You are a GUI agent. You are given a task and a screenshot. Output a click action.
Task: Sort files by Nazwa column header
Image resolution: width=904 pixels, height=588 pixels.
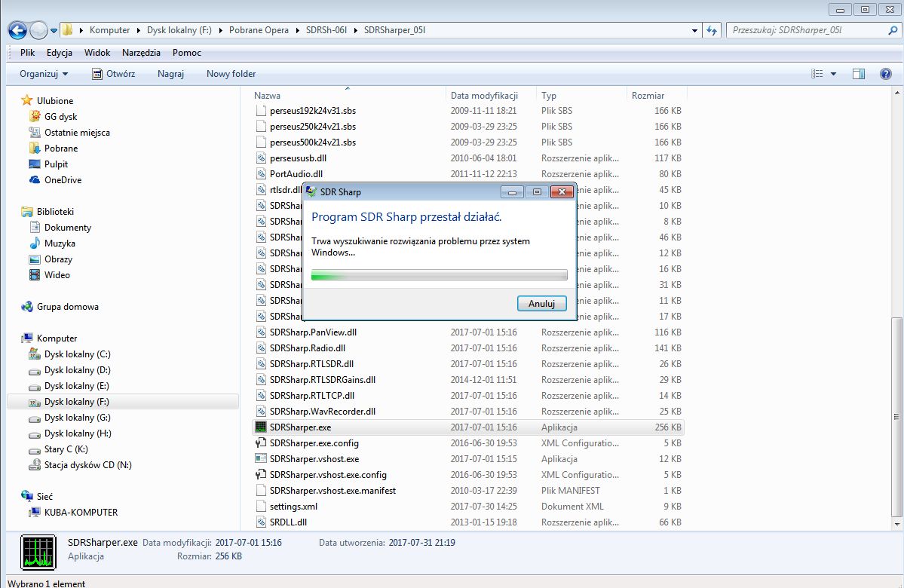tap(348, 95)
